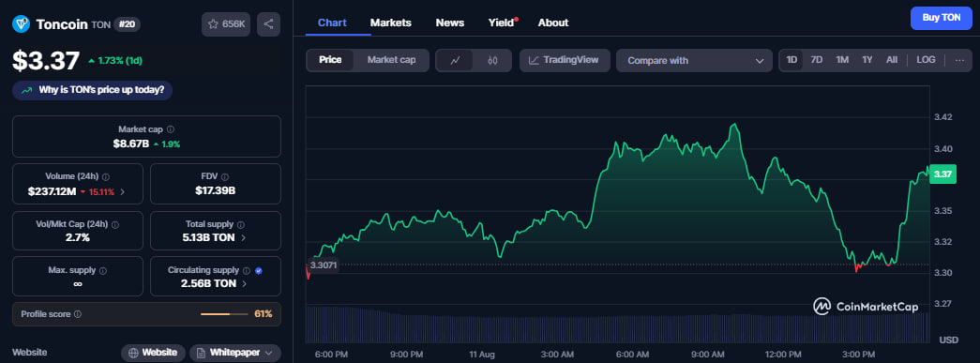Open Why is TON's price up today
Viewport: 980px width, 363px height.
coord(93,90)
